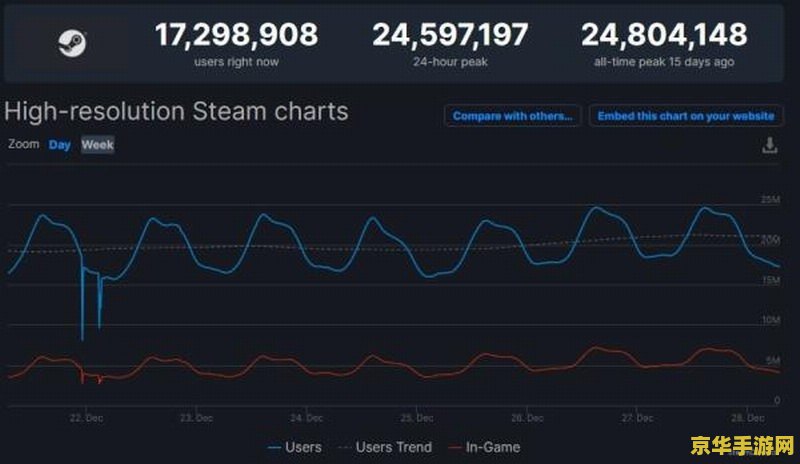Toggle the In-Game series legend entry
The height and width of the screenshot is (464, 800).
pos(484,447)
